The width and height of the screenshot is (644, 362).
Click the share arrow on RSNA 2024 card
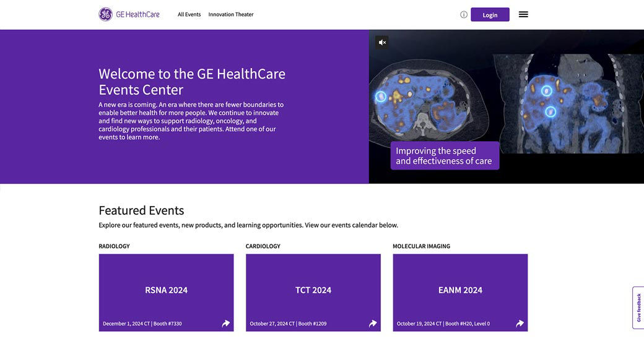point(226,324)
